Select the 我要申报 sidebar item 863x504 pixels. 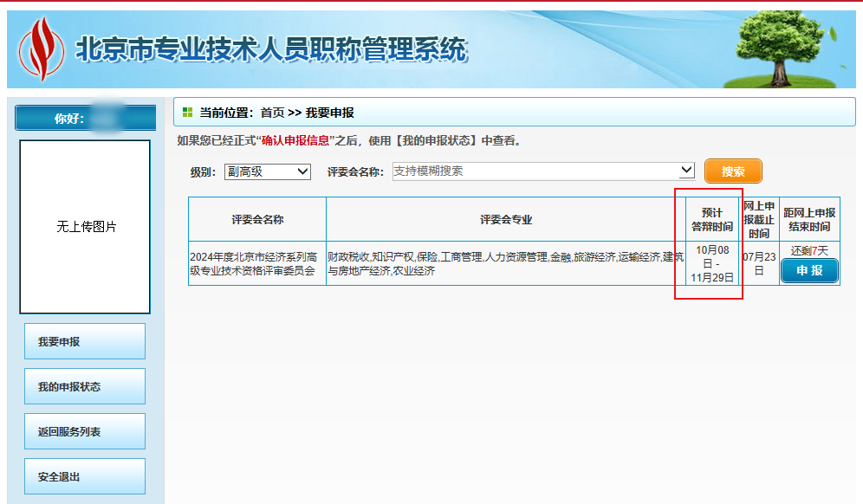[84, 340]
